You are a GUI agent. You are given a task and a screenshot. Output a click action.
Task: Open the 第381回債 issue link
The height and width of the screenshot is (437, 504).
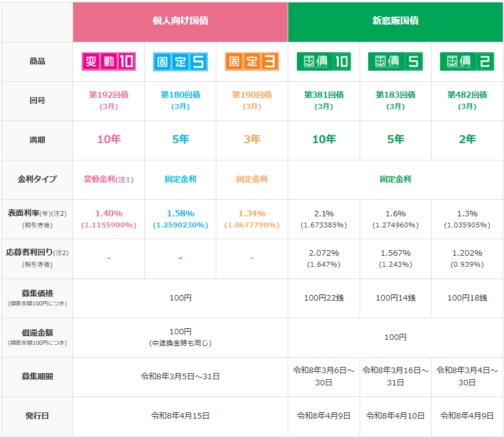(323, 95)
